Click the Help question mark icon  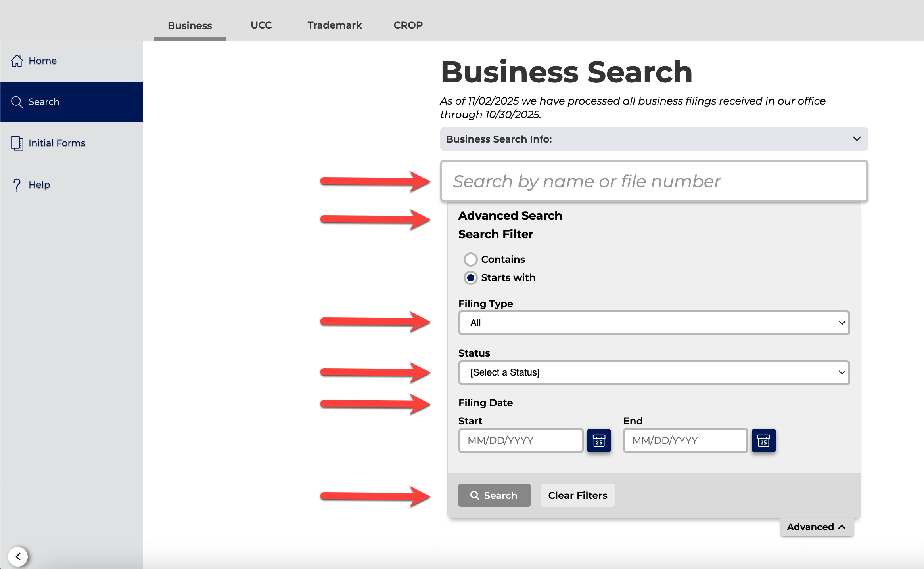click(17, 185)
